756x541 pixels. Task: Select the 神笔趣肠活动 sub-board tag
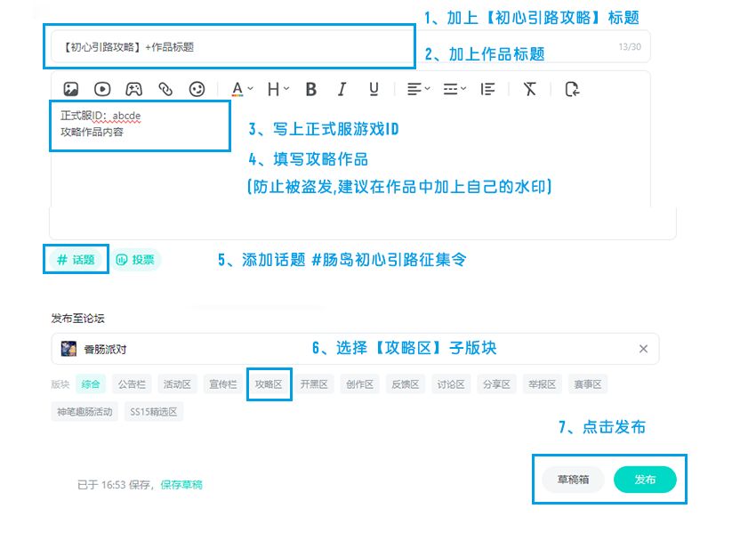pos(84,412)
